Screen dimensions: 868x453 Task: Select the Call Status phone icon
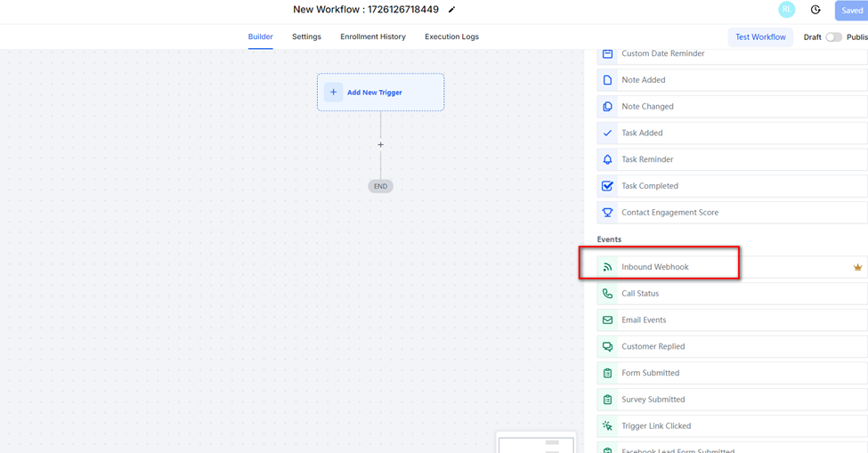[x=607, y=294]
